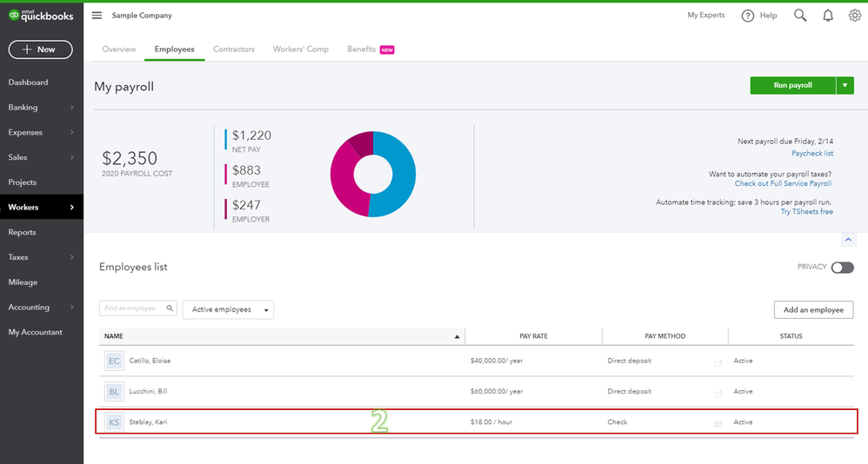This screenshot has height=464, width=868.
Task: Expand the Banking sidebar submenu
Action: [x=72, y=107]
